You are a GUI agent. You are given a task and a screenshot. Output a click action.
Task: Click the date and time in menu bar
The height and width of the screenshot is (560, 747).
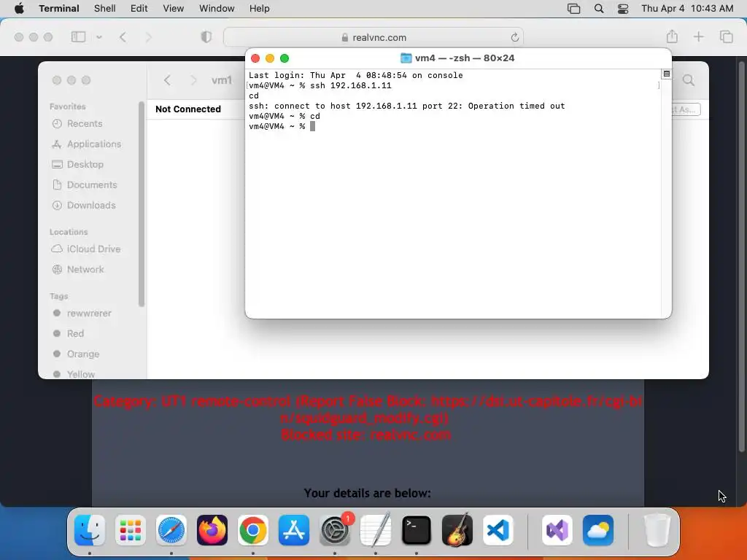(687, 8)
